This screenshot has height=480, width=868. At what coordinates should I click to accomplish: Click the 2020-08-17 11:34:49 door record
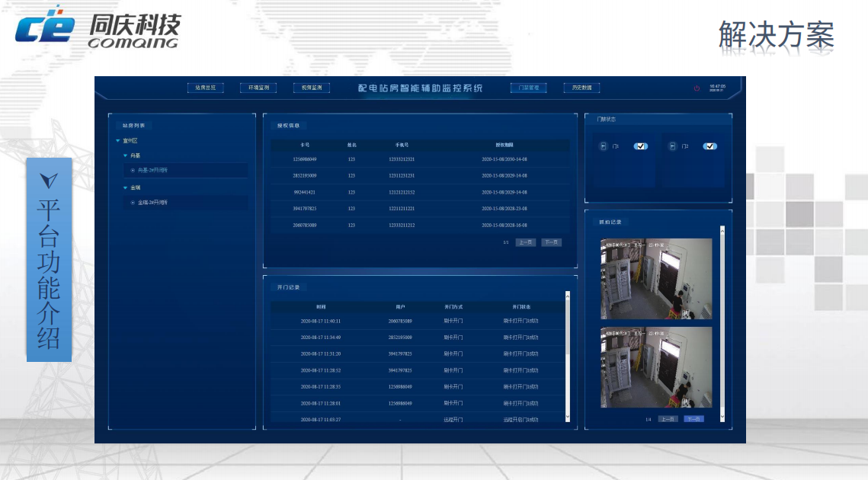click(x=418, y=338)
